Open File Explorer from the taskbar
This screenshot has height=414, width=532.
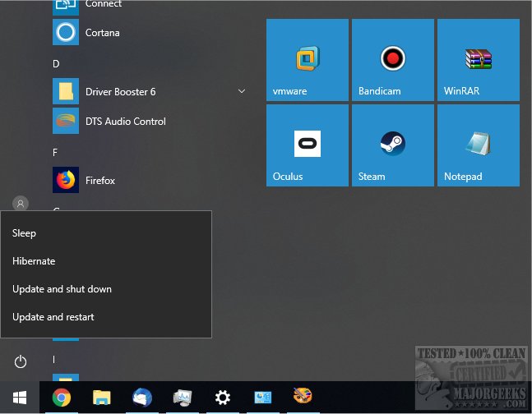click(x=102, y=397)
